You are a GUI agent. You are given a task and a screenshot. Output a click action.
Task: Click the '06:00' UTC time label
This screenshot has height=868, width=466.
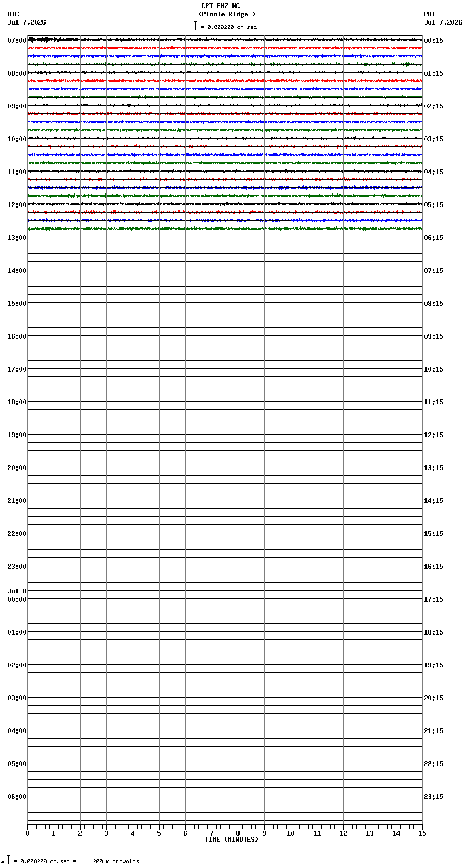[17, 797]
